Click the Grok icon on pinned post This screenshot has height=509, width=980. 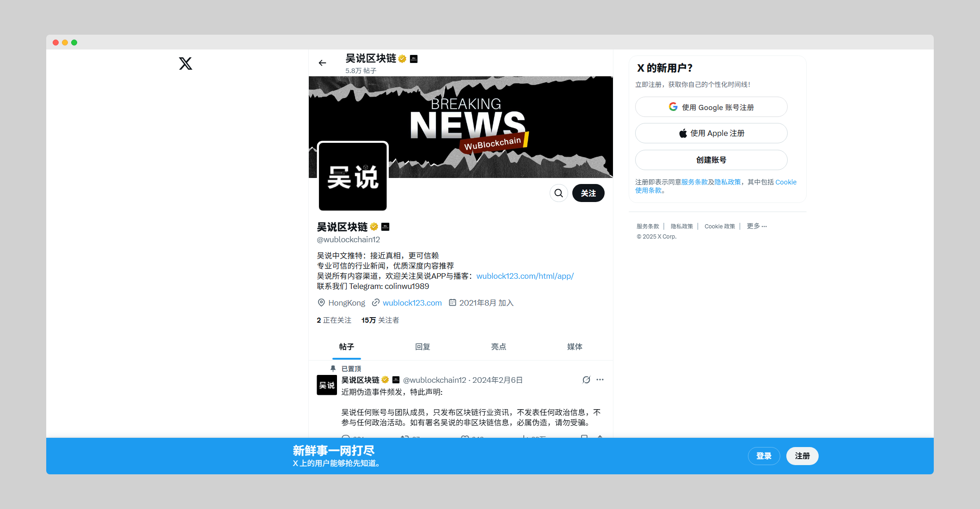586,380
